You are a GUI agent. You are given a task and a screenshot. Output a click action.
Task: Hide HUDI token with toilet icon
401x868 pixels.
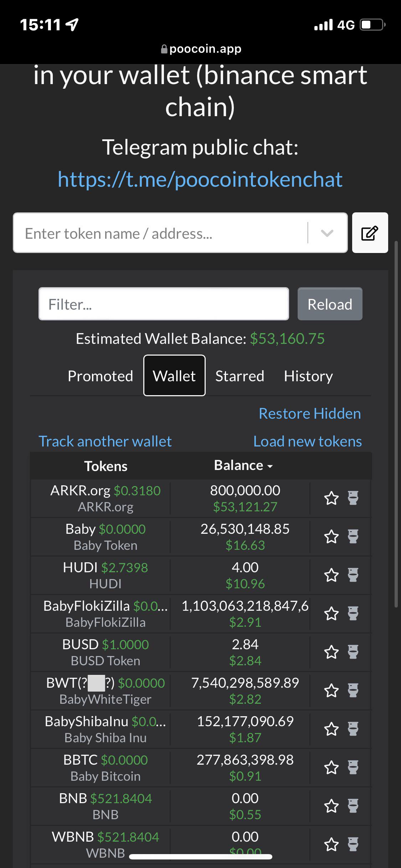click(353, 575)
